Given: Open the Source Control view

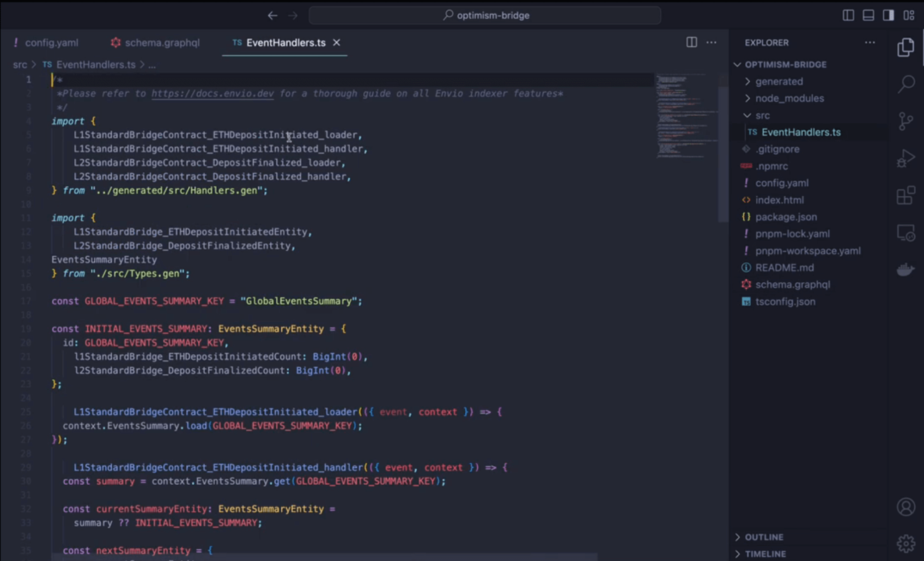Looking at the screenshot, I should (906, 121).
